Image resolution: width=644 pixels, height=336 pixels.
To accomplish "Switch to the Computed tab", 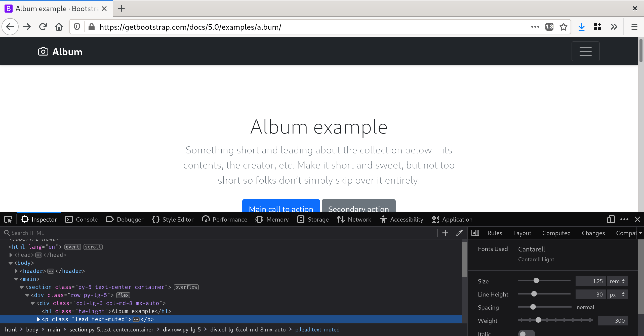I will click(x=556, y=233).
